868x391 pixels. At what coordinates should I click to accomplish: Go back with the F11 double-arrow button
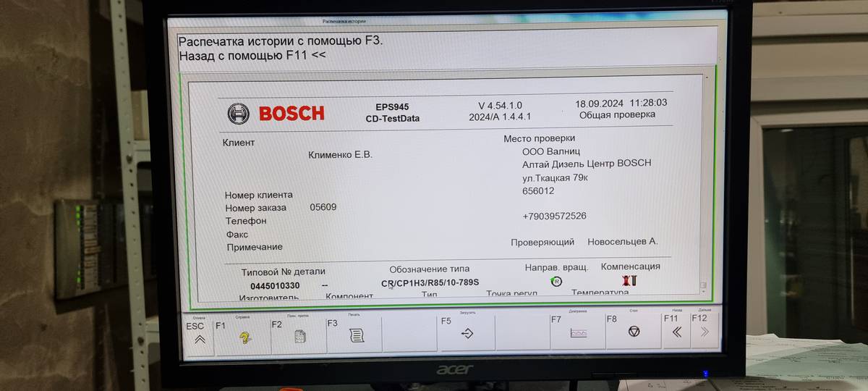[x=677, y=332]
